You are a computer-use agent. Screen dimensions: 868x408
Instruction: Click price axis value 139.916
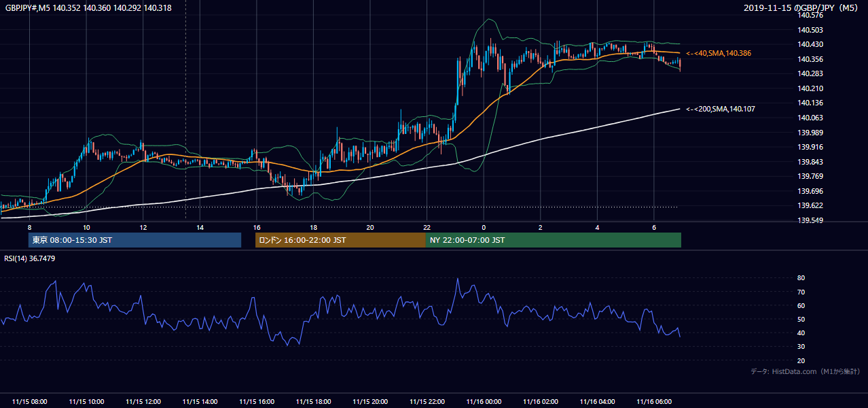[x=810, y=147]
